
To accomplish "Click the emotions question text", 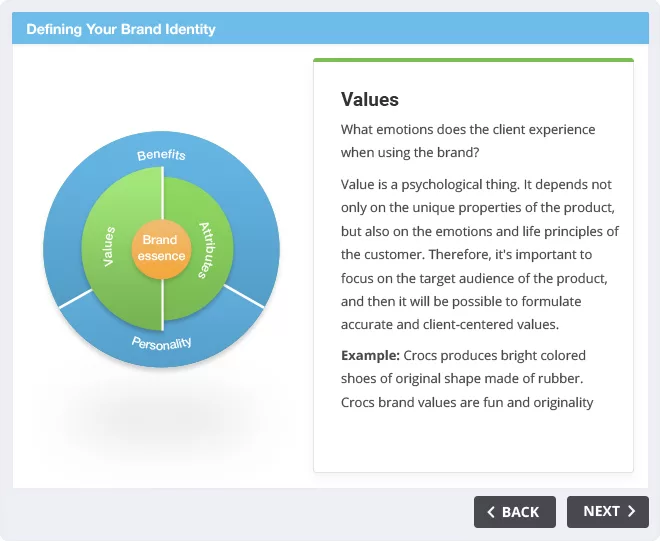I will pyautogui.click(x=468, y=141).
